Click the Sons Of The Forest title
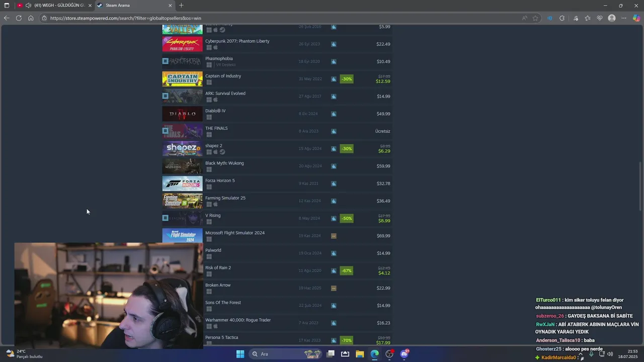 click(223, 303)
